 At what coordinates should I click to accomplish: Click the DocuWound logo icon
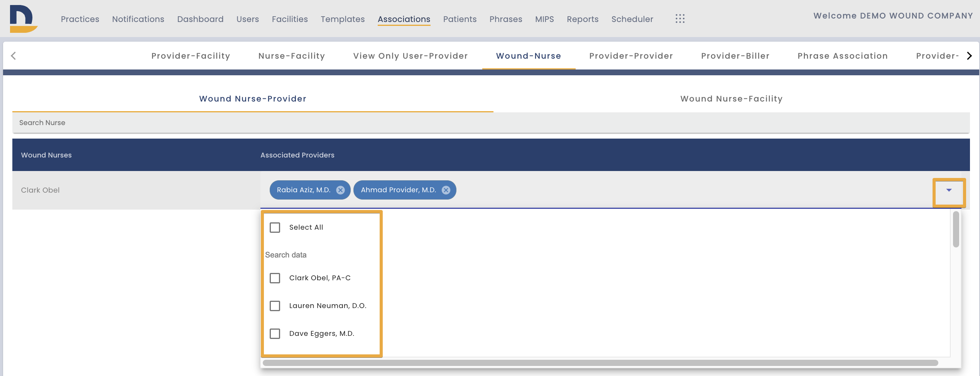pos(23,19)
